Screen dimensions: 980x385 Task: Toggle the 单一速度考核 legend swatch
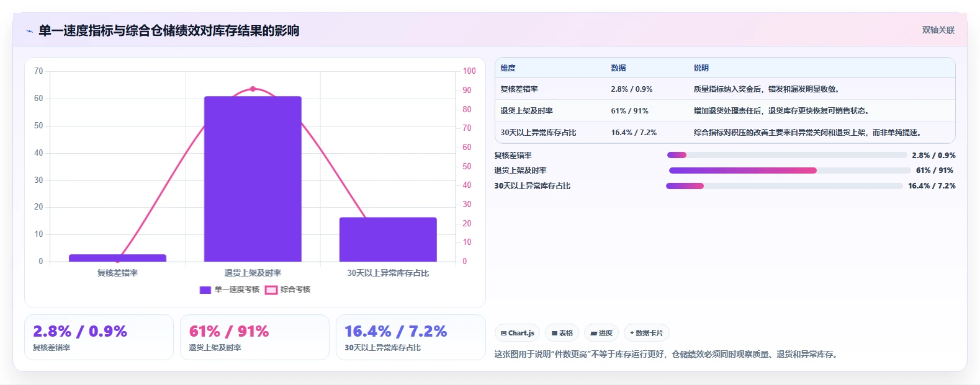point(205,290)
